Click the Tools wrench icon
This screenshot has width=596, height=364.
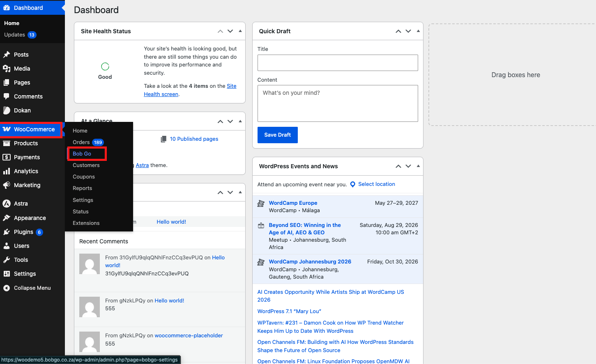[7, 260]
